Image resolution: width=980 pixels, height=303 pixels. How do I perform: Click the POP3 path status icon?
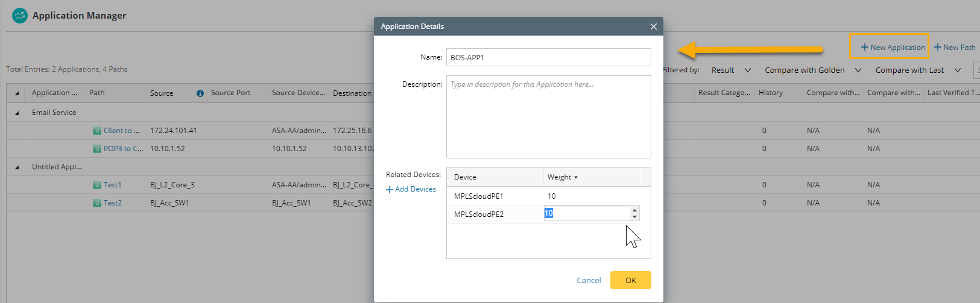click(96, 149)
